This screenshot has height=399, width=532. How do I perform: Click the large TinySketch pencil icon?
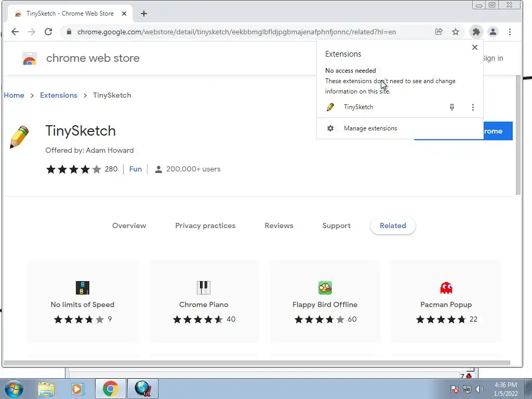point(19,137)
